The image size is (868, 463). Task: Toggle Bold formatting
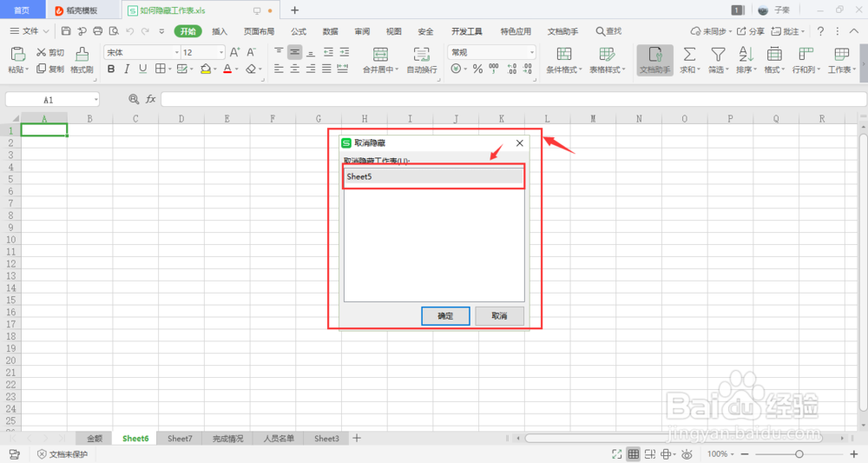click(111, 69)
